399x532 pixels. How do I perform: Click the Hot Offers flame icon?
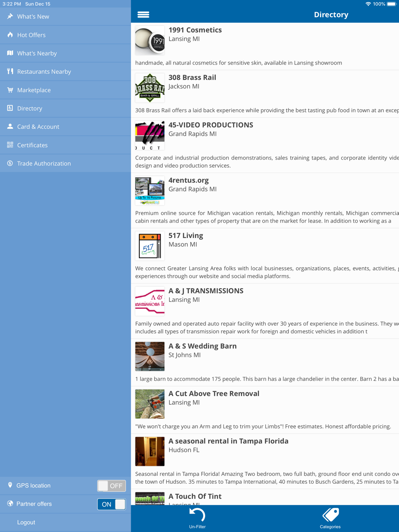click(10, 35)
